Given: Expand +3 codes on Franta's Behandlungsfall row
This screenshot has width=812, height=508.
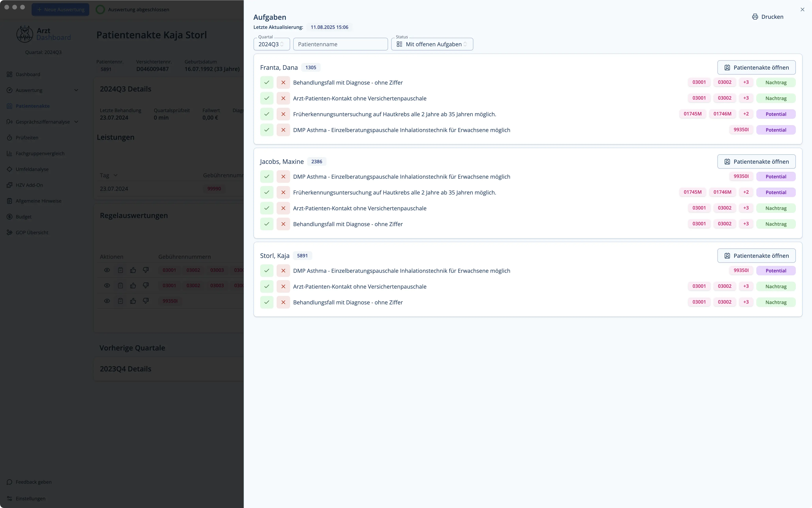Looking at the screenshot, I should pos(746,82).
